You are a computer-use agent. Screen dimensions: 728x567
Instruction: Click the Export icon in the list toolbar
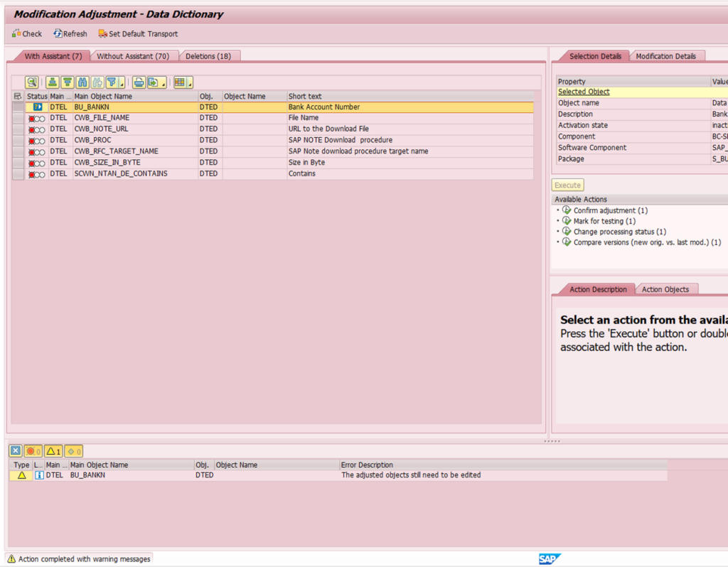(154, 82)
